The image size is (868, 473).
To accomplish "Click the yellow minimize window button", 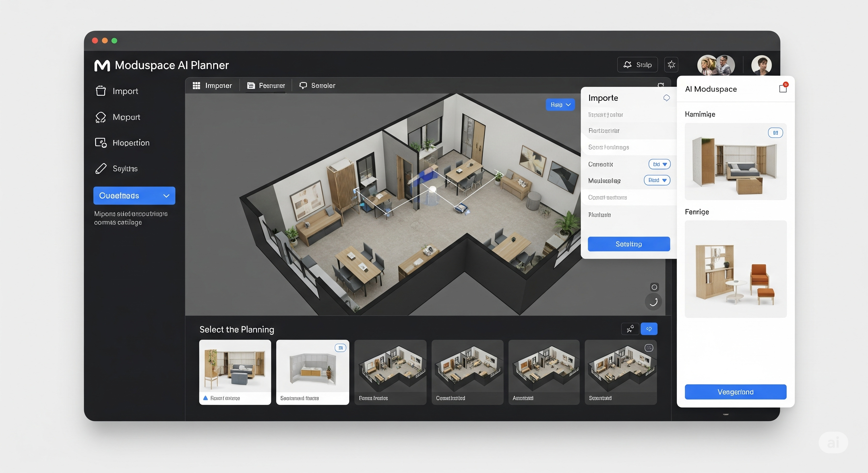I will pos(105,41).
